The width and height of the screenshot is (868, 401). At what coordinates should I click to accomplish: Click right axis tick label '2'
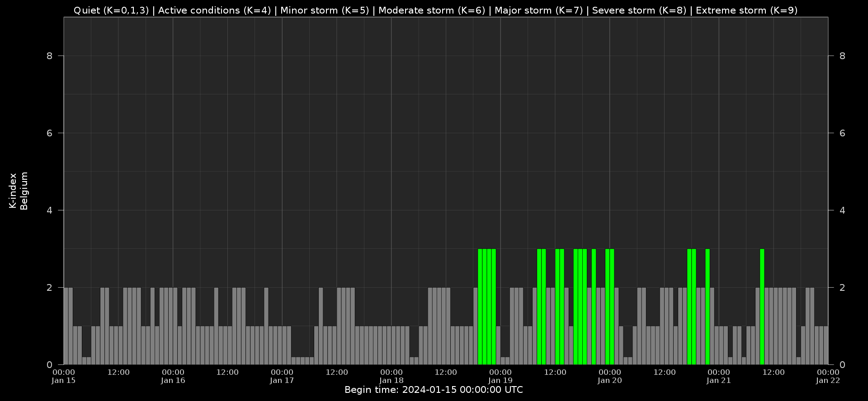pyautogui.click(x=842, y=288)
